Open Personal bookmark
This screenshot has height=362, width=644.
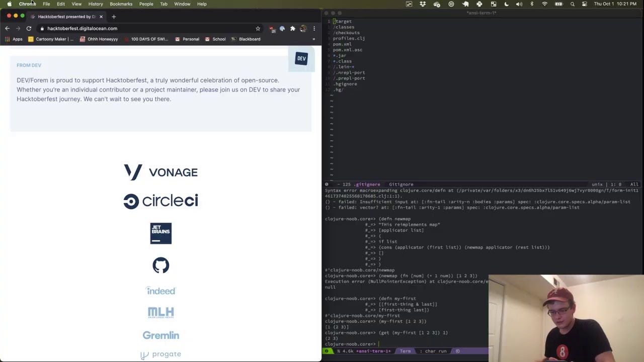pyautogui.click(x=187, y=39)
